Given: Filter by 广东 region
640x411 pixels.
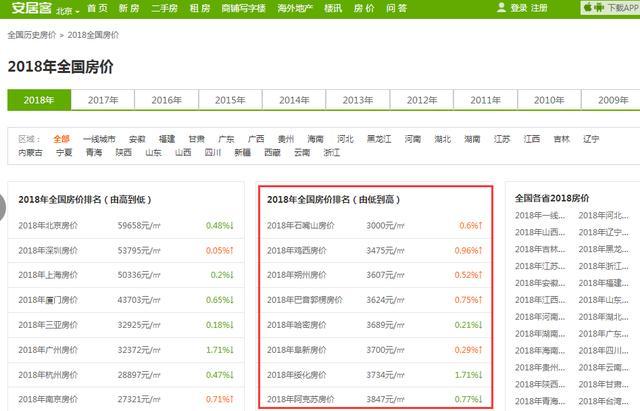Looking at the screenshot, I should click(x=226, y=139).
